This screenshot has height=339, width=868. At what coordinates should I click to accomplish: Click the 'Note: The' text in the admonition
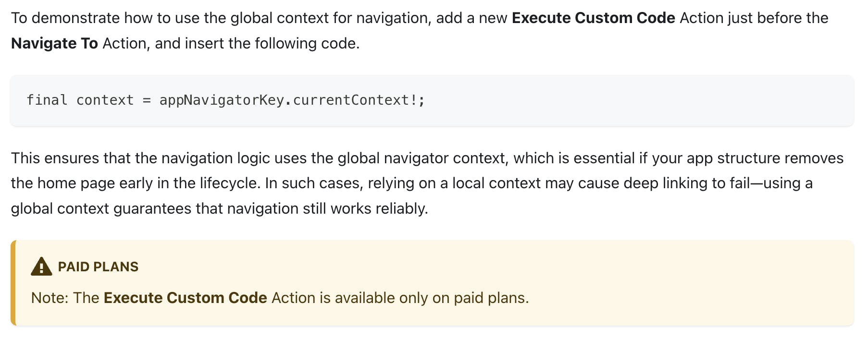coord(65,298)
